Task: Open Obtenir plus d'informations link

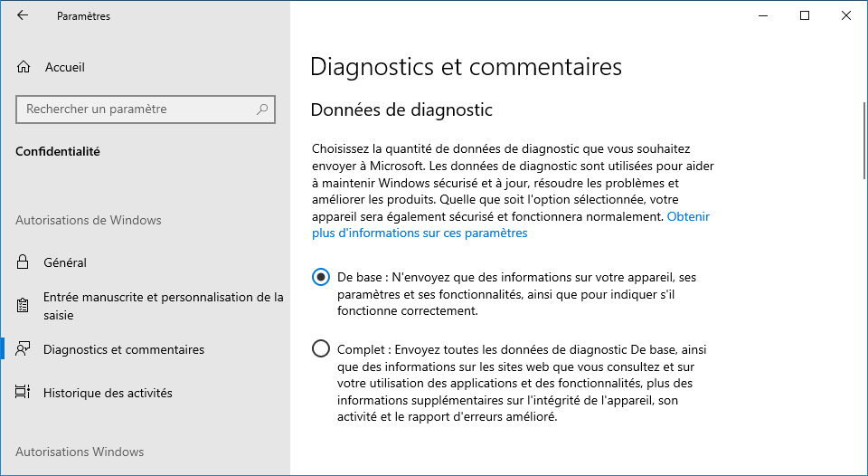Action: point(510,224)
